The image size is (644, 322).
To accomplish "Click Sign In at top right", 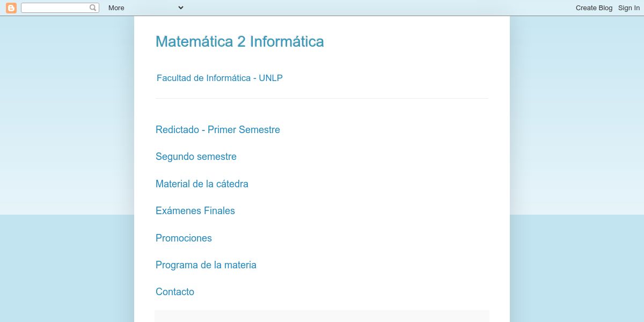I will tap(628, 8).
